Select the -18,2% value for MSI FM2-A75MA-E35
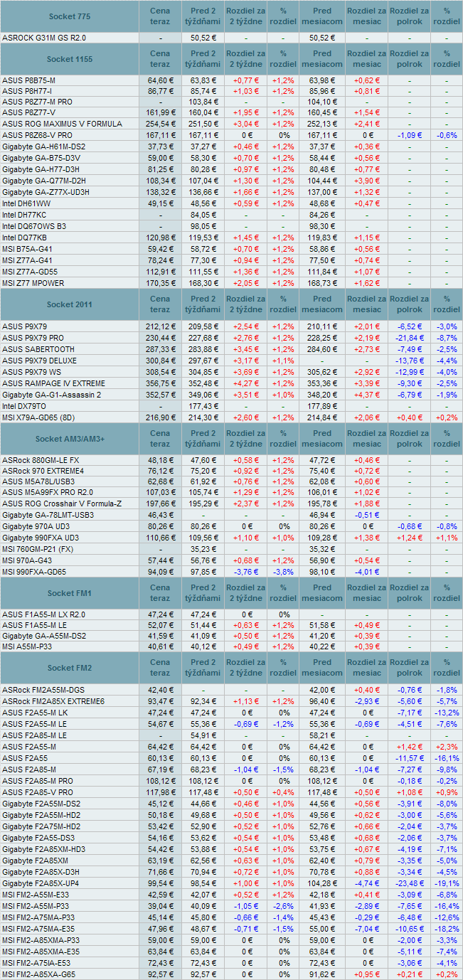This screenshot has height=980, width=463. coord(447,929)
